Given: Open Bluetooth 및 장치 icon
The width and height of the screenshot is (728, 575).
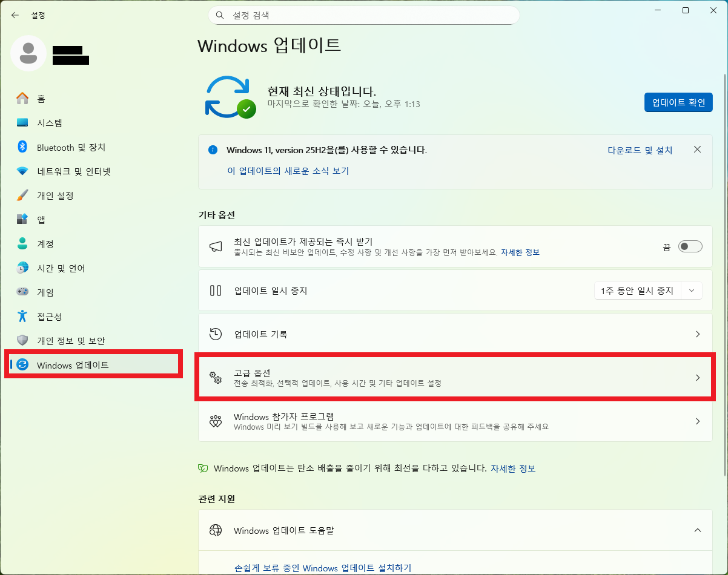Looking at the screenshot, I should pos(22,147).
